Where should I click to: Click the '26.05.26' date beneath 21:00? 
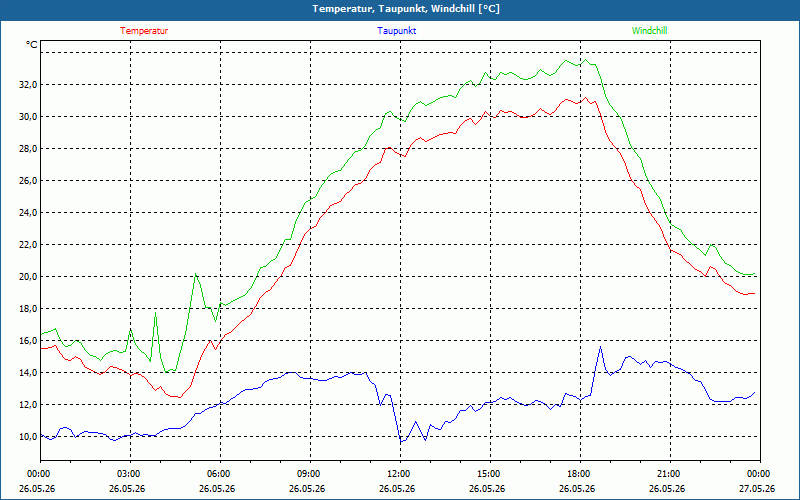(667, 489)
